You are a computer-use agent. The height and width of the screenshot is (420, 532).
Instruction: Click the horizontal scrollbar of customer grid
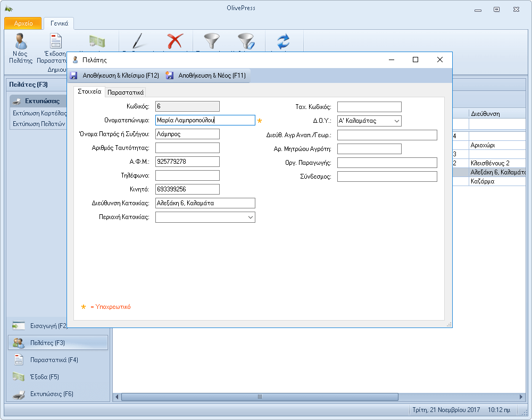[x=260, y=397]
